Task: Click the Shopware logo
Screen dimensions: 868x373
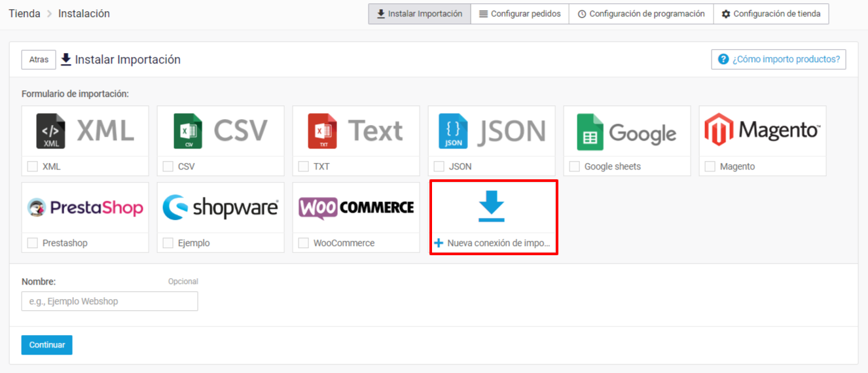Action: (x=221, y=208)
